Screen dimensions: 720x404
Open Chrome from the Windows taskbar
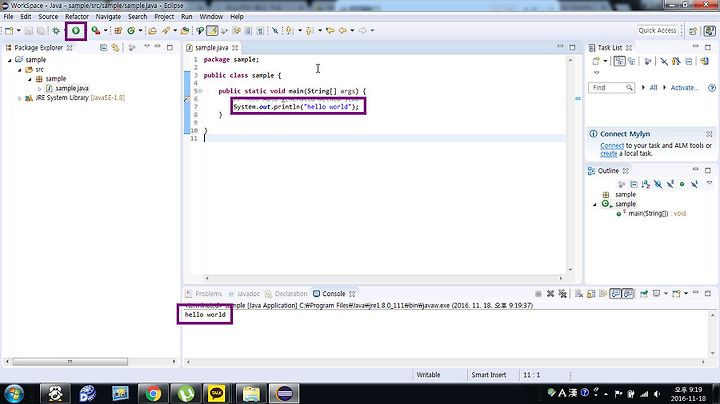pyautogui.click(x=153, y=393)
